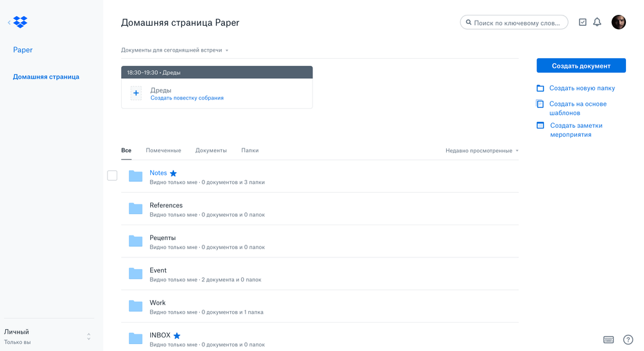Click the Work folder icon

(135, 306)
